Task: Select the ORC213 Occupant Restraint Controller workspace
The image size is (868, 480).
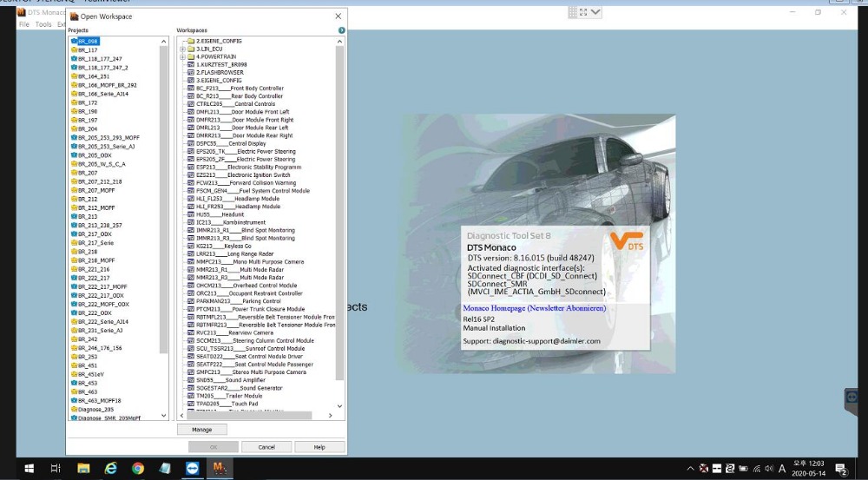Action: click(249, 293)
